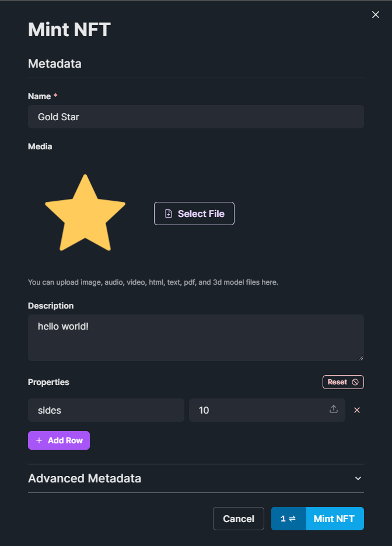Select the Name field containing Gold Star

(x=195, y=117)
